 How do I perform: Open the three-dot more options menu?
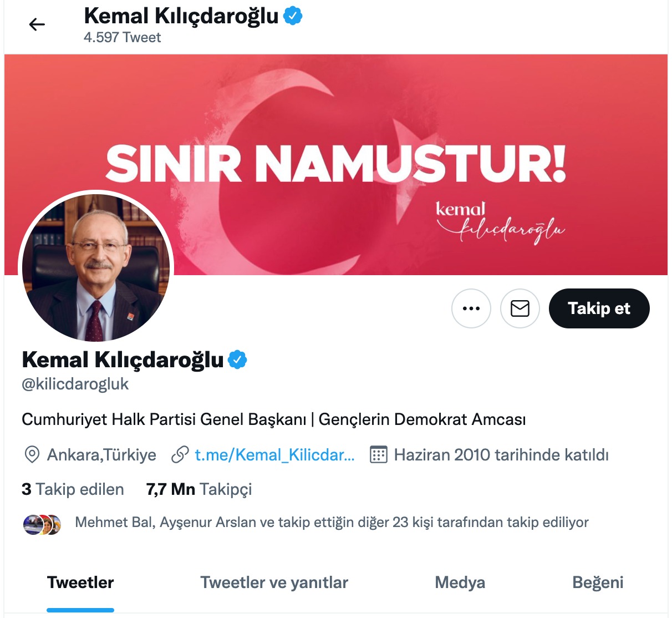click(x=471, y=308)
